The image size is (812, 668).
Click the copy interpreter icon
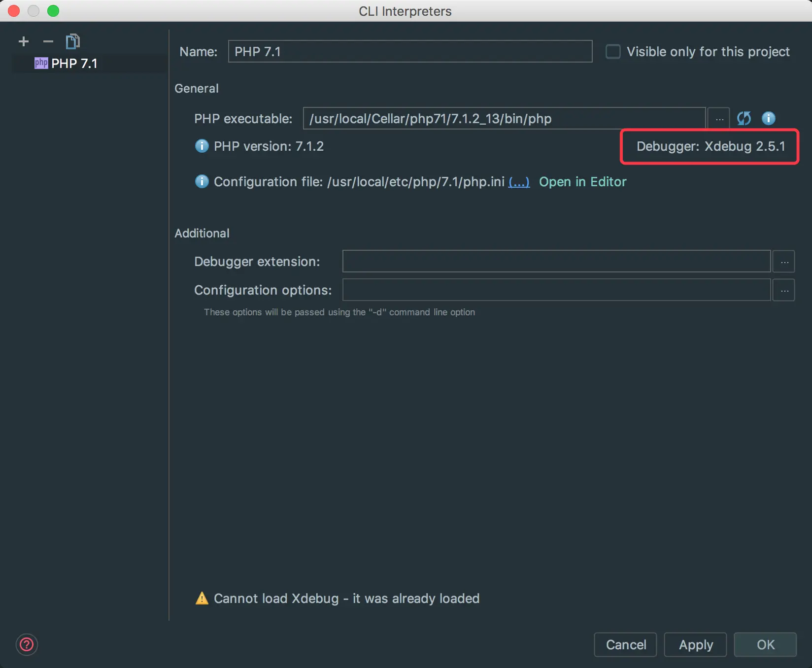pyautogui.click(x=73, y=41)
